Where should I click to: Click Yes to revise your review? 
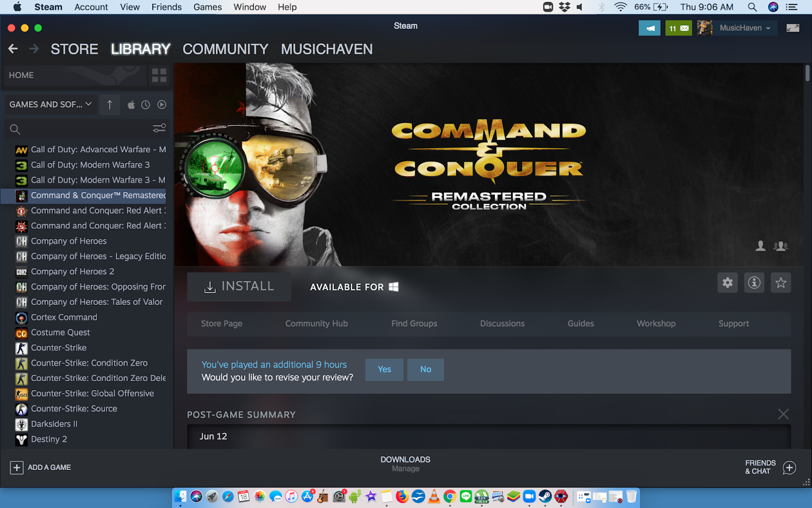(384, 369)
